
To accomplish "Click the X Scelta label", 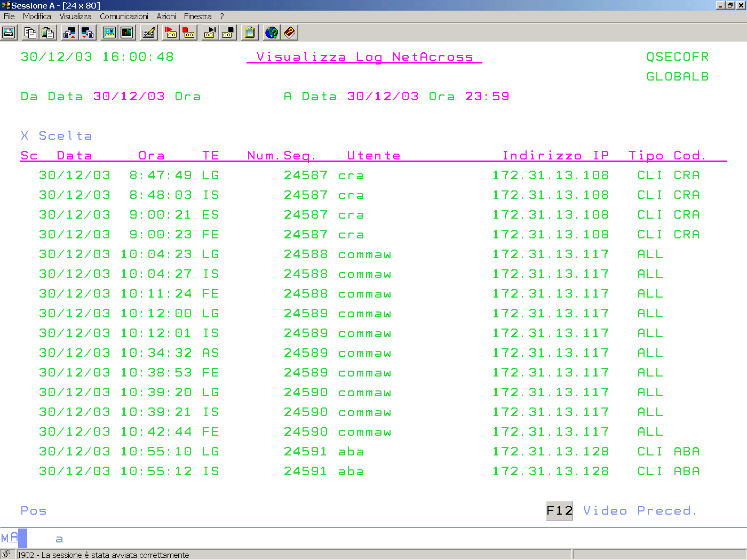I will click(x=57, y=136).
